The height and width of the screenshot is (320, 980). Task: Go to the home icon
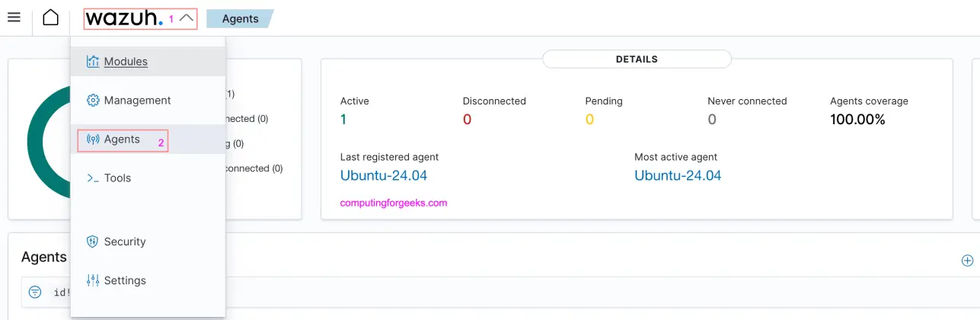50,18
